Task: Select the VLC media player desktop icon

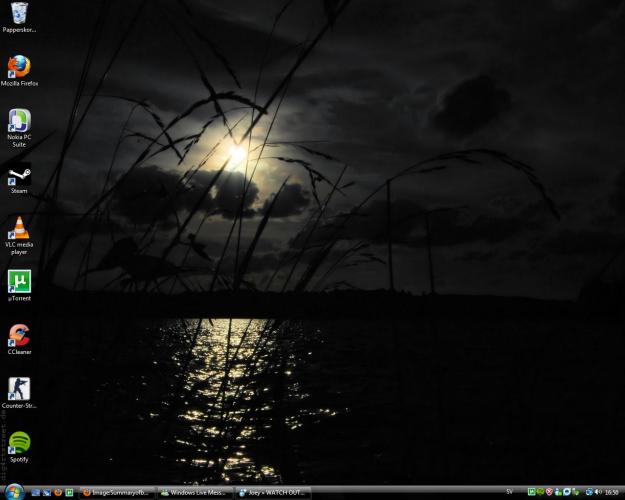Action: 19,236
